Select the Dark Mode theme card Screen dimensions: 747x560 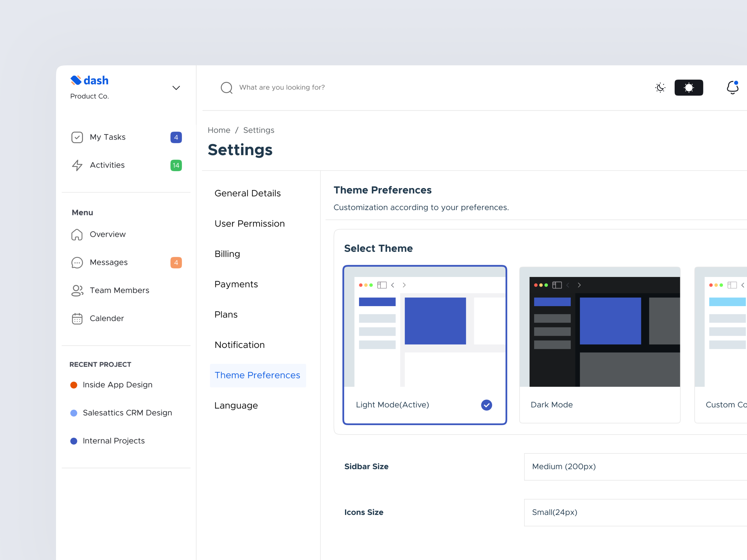tap(599, 344)
